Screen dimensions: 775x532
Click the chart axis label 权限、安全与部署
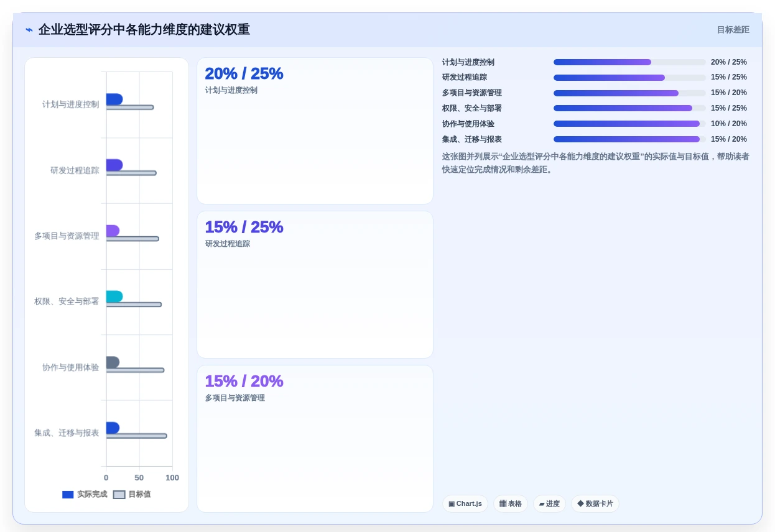click(x=67, y=301)
